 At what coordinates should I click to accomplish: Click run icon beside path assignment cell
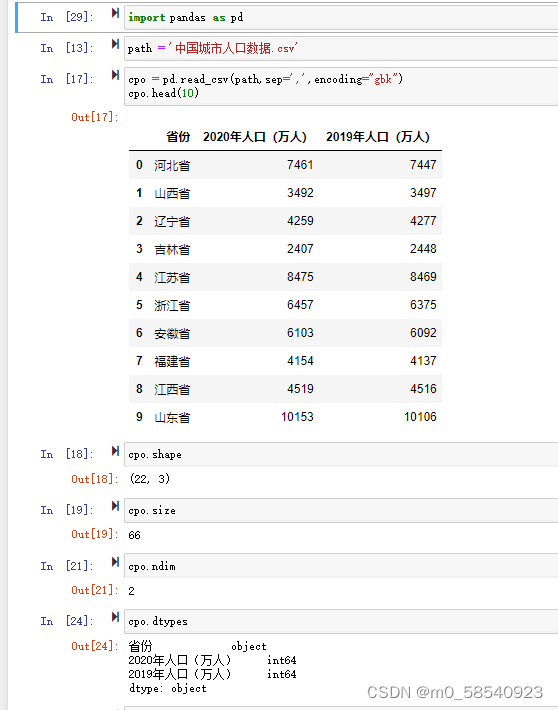tap(115, 44)
